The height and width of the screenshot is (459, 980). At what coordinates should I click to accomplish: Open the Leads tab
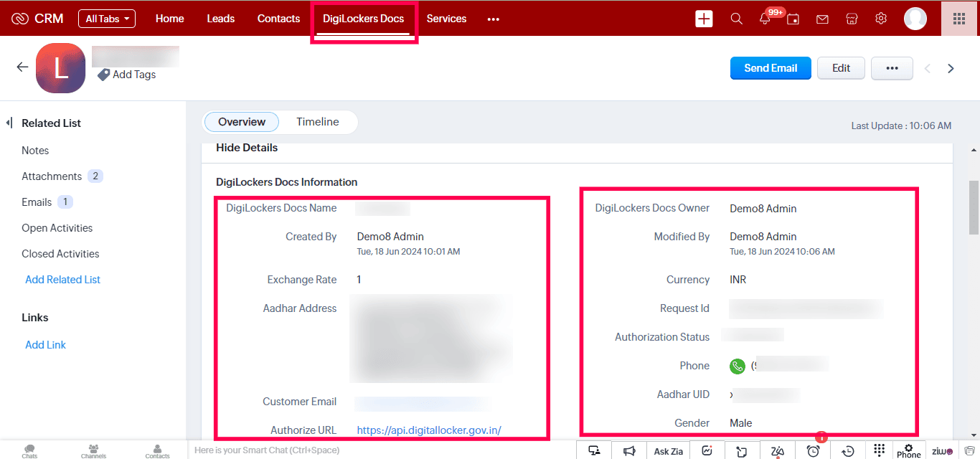(x=221, y=19)
